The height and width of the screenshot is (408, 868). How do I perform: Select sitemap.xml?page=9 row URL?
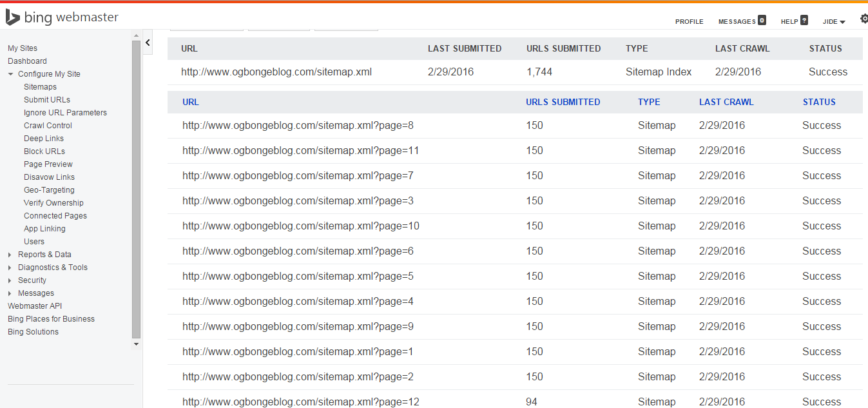coord(298,327)
